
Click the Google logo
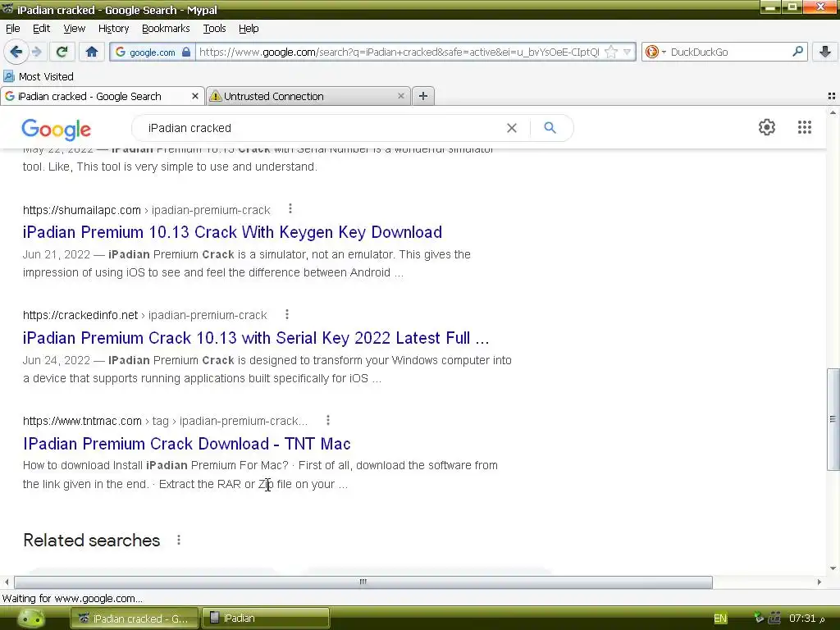tap(57, 129)
